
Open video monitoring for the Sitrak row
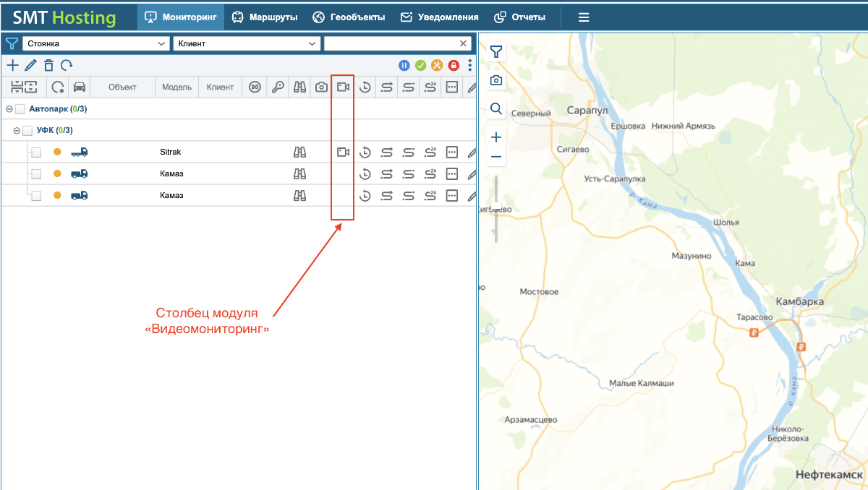343,152
